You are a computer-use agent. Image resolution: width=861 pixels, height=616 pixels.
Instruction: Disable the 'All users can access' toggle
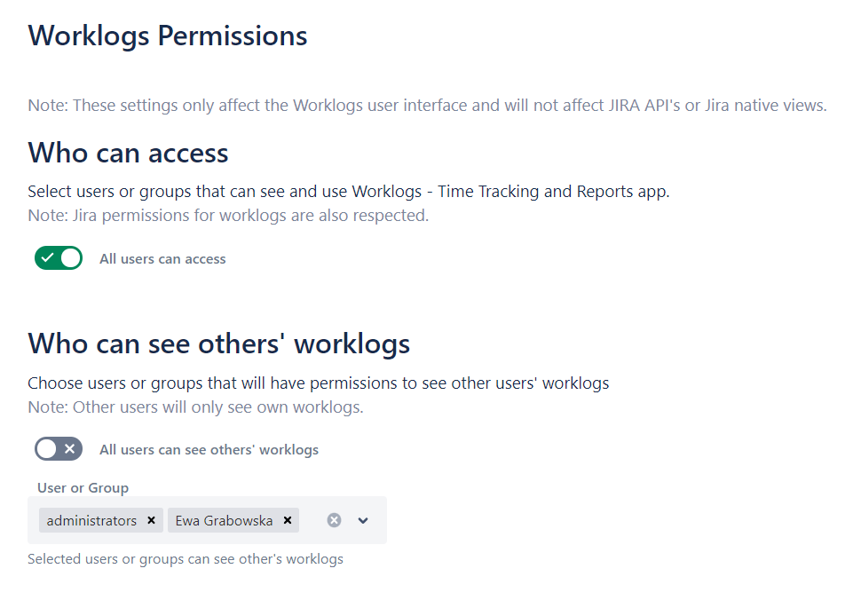59,257
